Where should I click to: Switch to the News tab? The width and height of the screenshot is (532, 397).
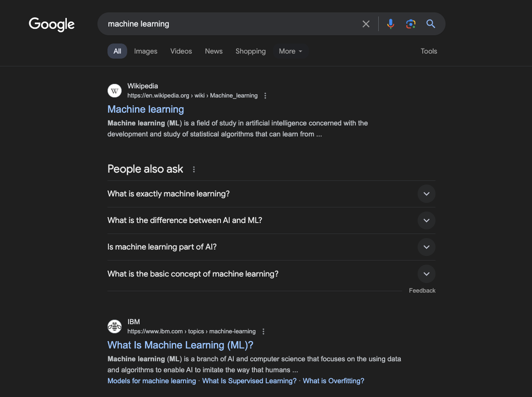coord(214,51)
